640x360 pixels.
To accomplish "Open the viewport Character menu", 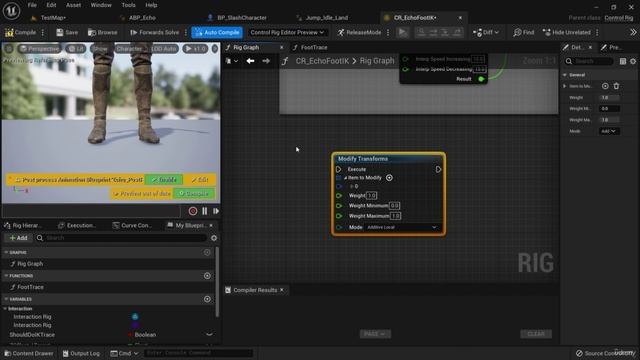I will 129,49.
